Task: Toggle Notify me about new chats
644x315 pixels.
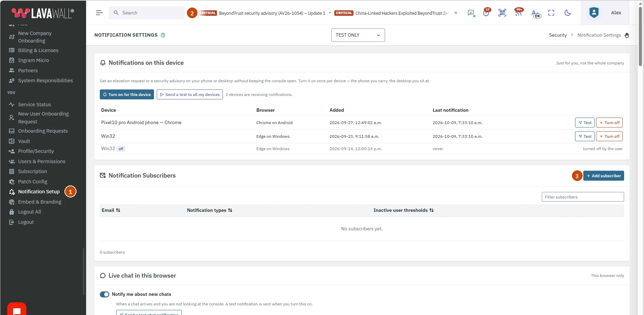Action: [x=105, y=294]
